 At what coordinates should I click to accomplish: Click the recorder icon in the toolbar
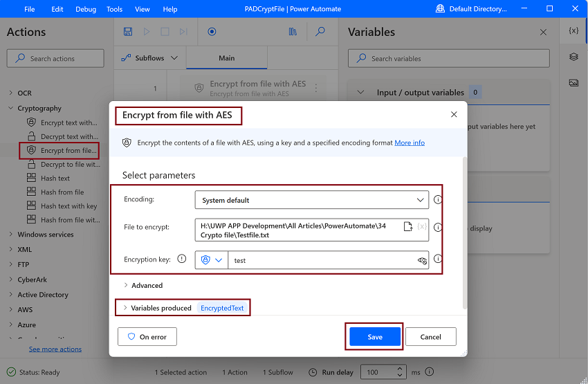coord(212,32)
